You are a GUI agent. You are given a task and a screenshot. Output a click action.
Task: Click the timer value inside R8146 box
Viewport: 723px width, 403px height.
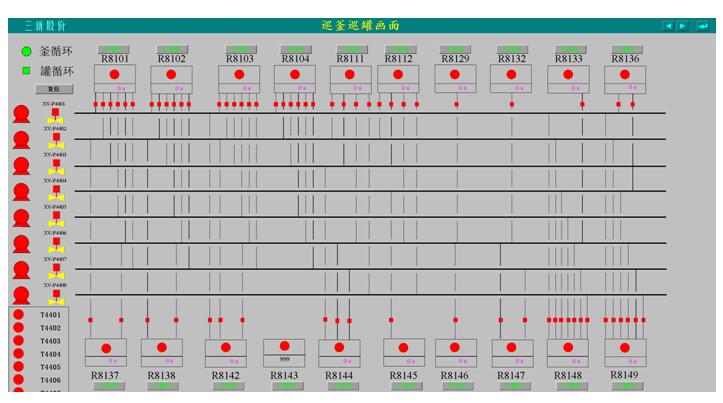pos(462,361)
